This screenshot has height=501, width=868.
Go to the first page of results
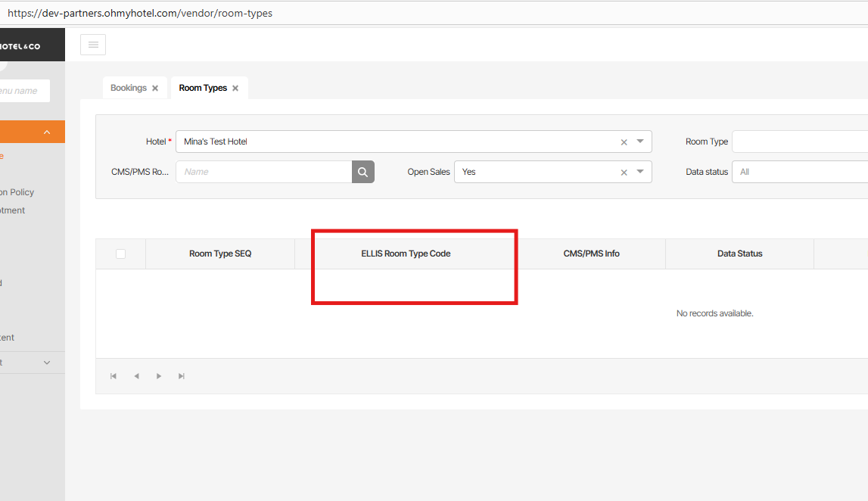coord(114,376)
